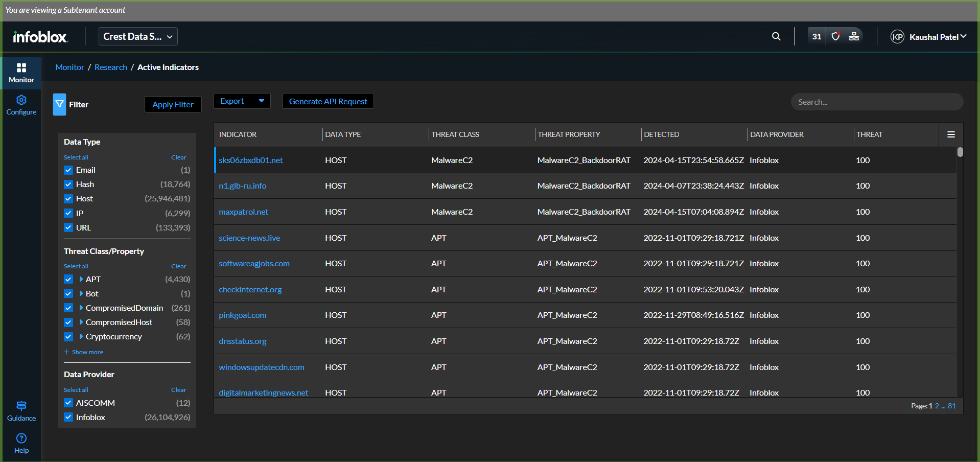Click the 31 notifications count badge
This screenshot has height=462, width=980.
tap(816, 36)
